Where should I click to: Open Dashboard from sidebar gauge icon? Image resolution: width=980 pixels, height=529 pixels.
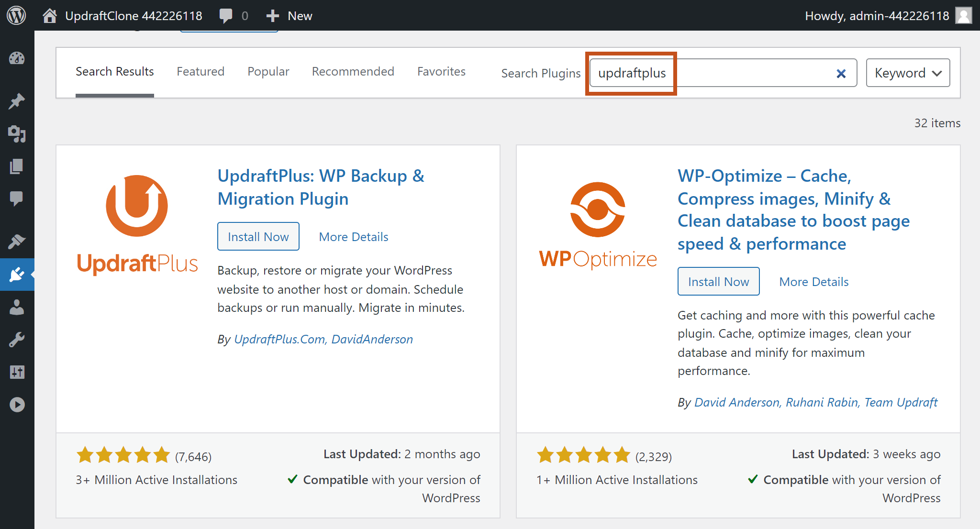point(17,58)
